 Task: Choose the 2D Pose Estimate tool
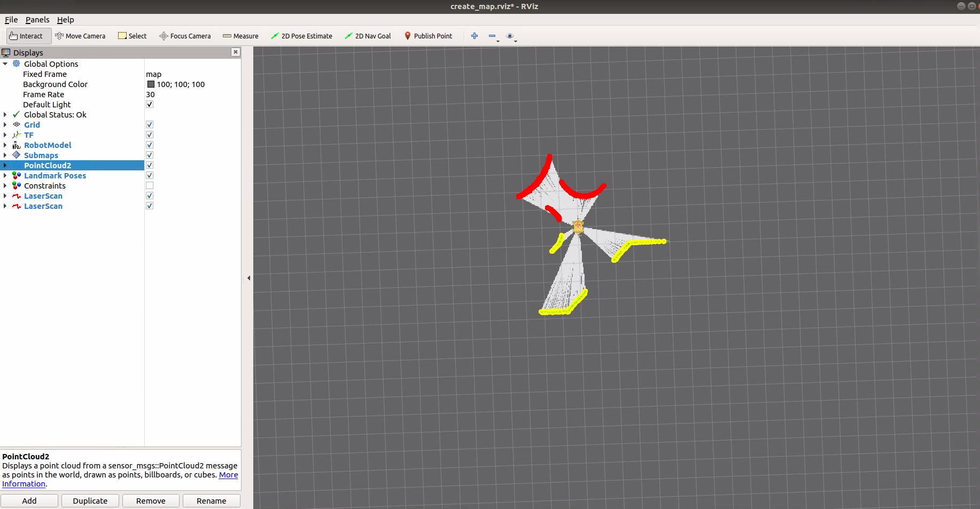pyautogui.click(x=301, y=36)
